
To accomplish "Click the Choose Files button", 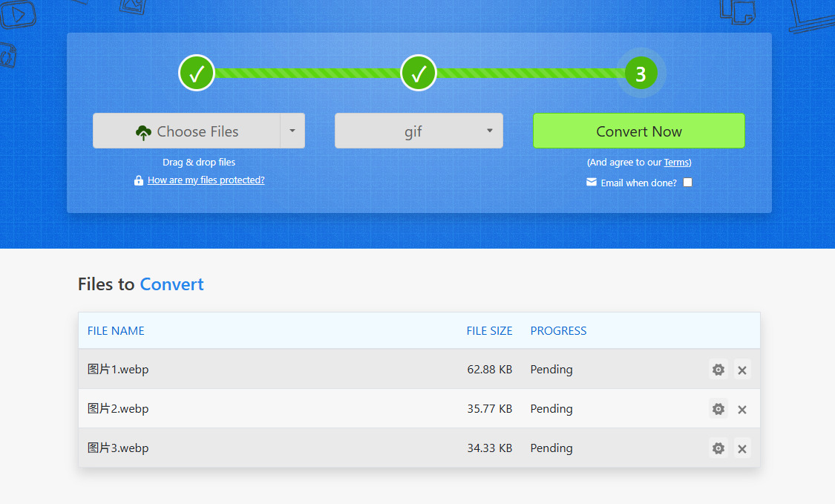I will tap(186, 131).
